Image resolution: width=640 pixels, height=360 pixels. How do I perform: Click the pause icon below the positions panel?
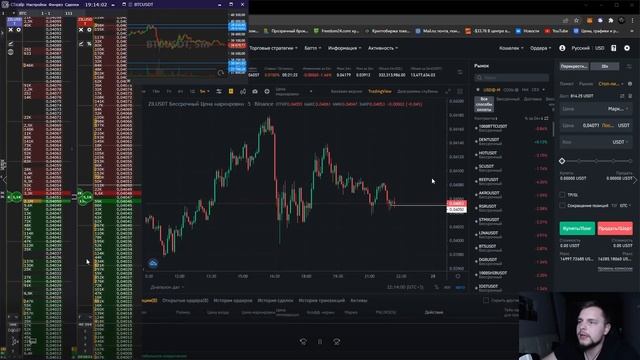tap(320, 341)
